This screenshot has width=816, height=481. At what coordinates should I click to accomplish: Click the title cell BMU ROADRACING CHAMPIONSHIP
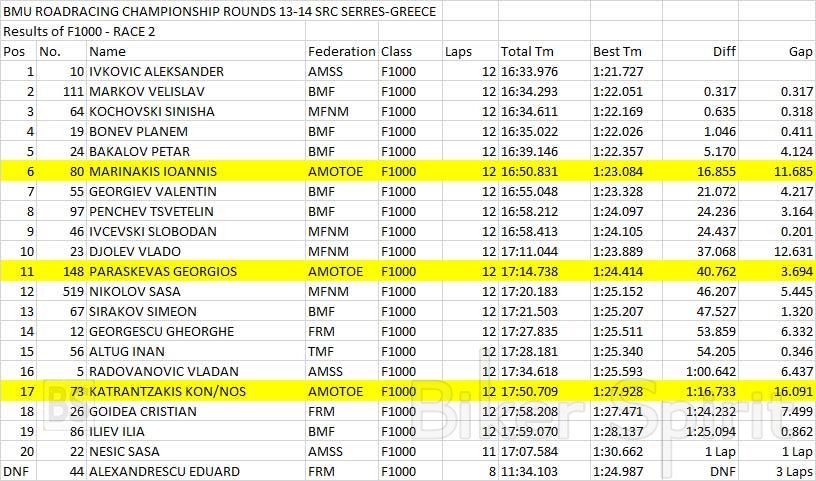pyautogui.click(x=219, y=11)
